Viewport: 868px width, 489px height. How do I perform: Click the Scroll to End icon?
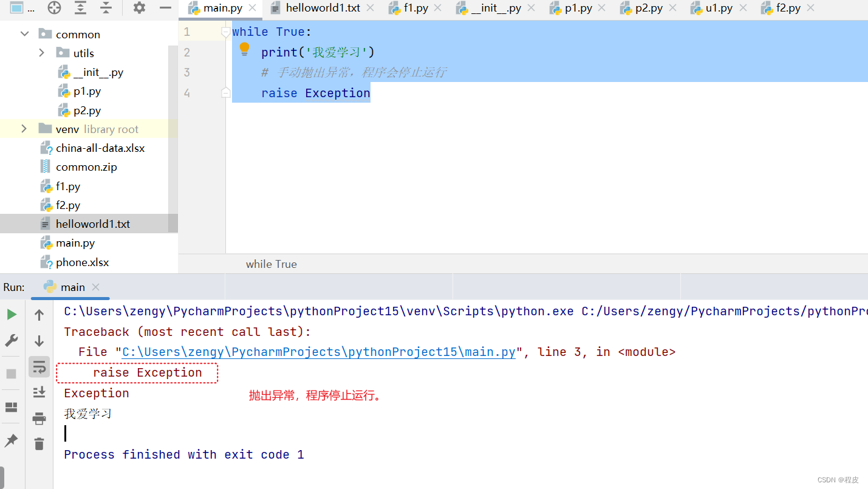click(x=39, y=392)
